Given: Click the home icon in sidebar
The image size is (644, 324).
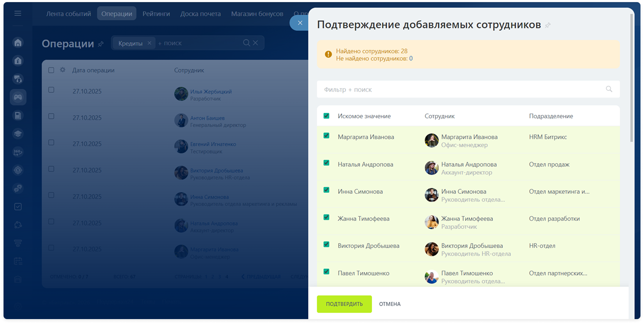Looking at the screenshot, I should [x=18, y=43].
